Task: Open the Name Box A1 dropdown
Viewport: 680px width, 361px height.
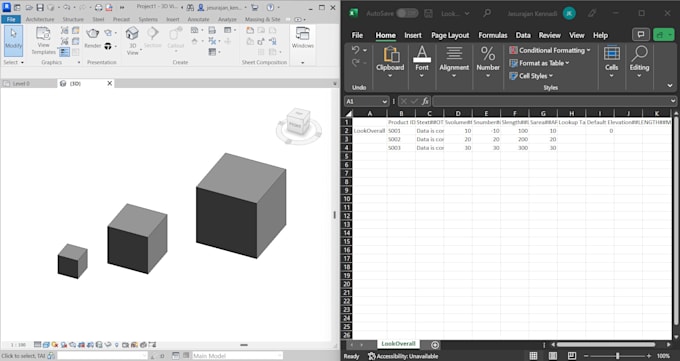Action: click(x=384, y=102)
